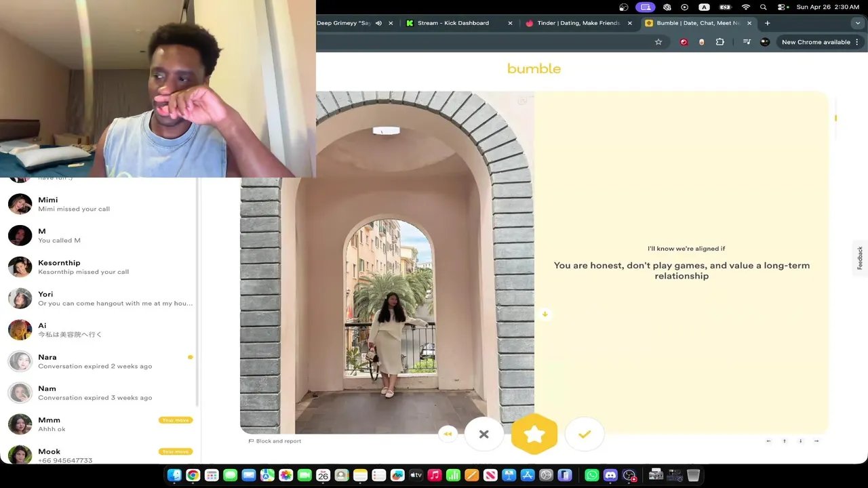This screenshot has height=488, width=868.
Task: Open Finder from the dock
Action: click(x=174, y=475)
